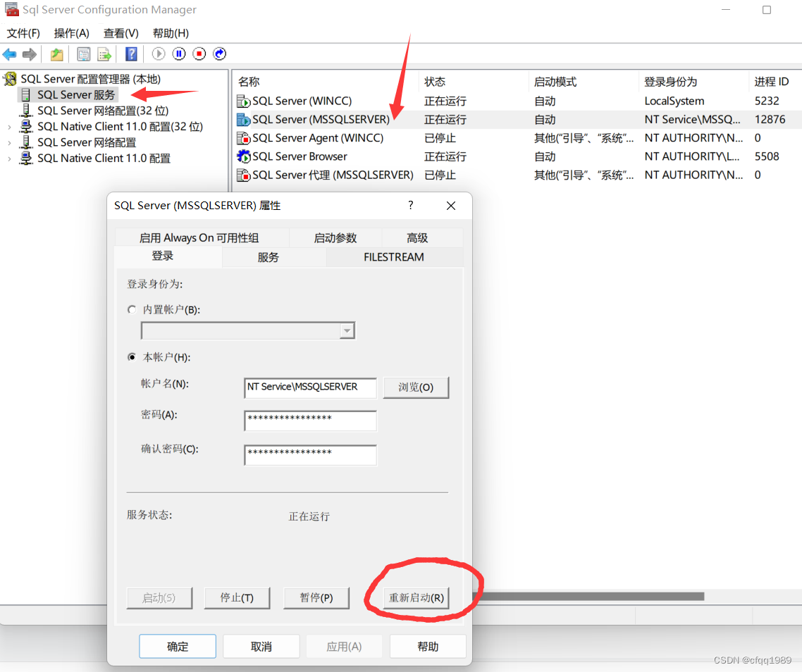
Task: Close the MSSQLSERVER 属性 dialog with X
Action: (x=450, y=206)
